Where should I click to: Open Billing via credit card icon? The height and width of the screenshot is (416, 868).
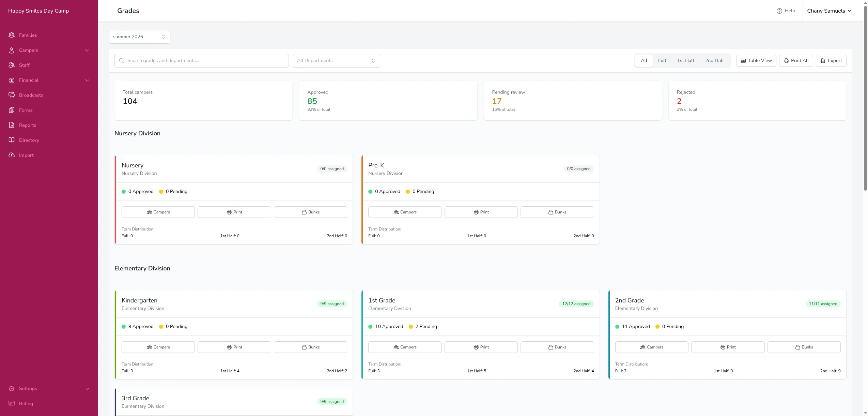(x=12, y=403)
